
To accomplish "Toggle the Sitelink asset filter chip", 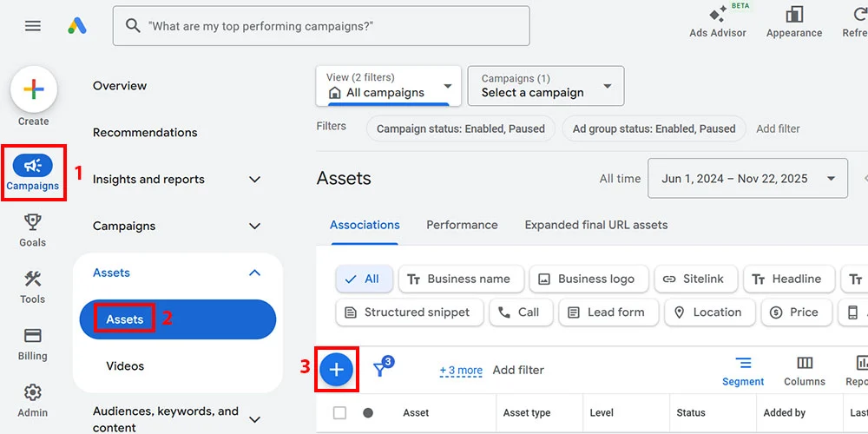I will tap(695, 279).
